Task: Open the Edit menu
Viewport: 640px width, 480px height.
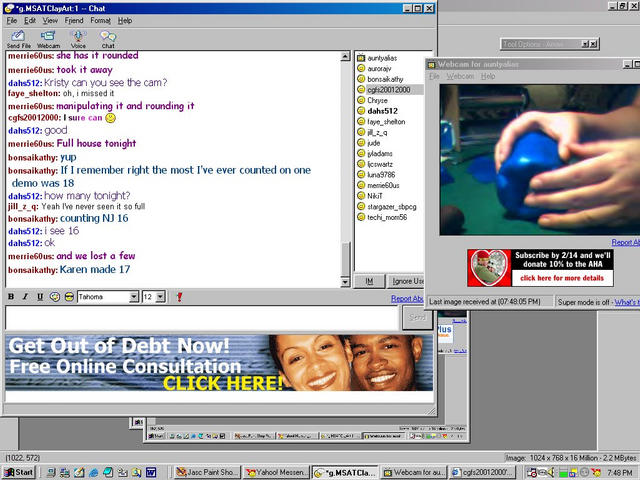Action: click(x=30, y=20)
